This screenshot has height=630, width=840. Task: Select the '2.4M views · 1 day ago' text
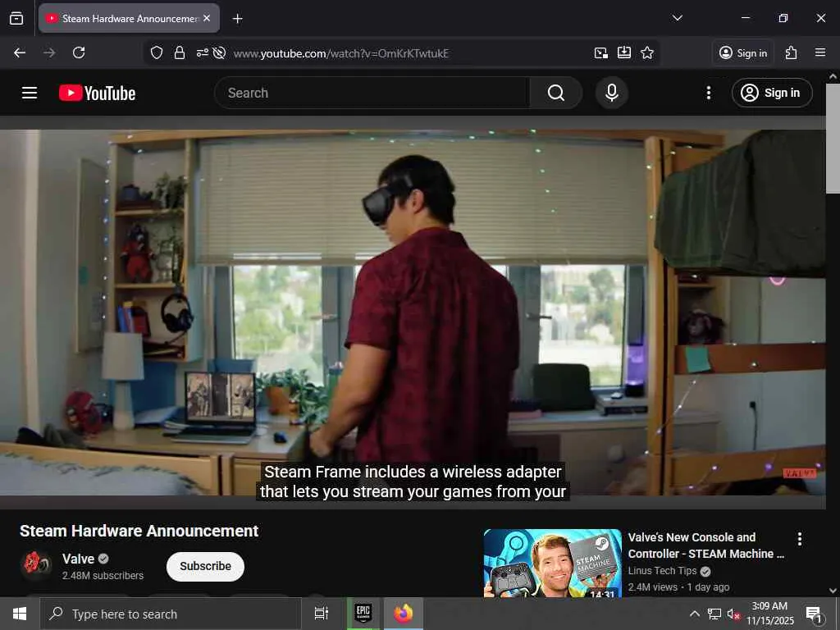[x=678, y=587]
